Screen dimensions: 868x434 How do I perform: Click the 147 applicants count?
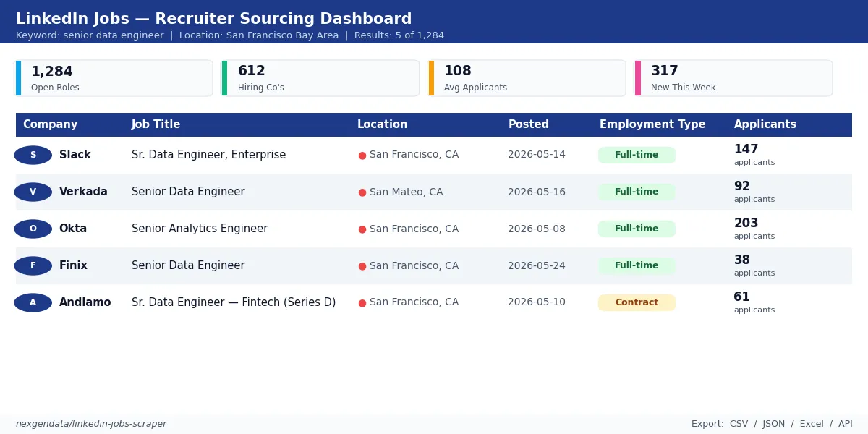(x=746, y=150)
